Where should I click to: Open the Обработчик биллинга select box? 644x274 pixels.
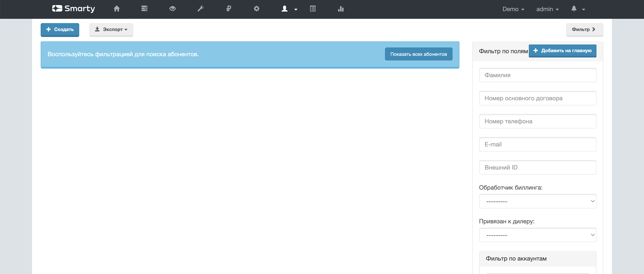(x=538, y=201)
